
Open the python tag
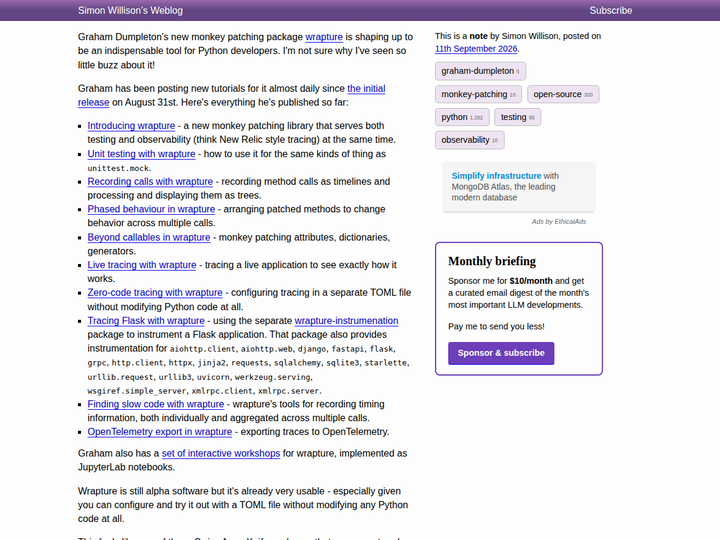[x=462, y=117]
